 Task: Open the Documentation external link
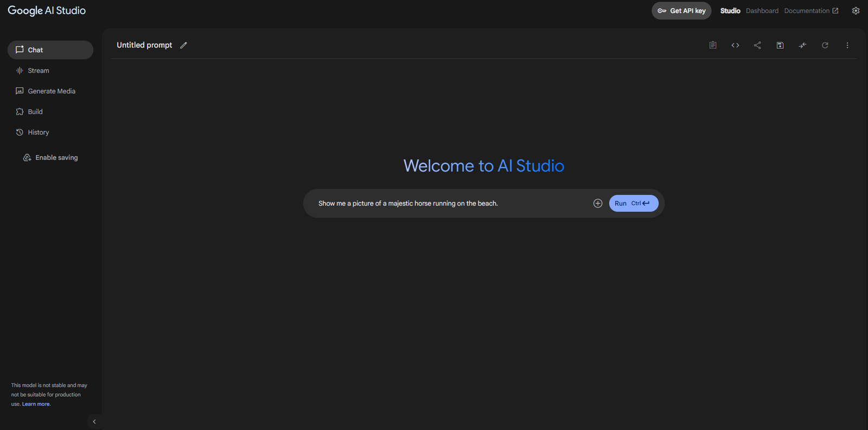811,11
